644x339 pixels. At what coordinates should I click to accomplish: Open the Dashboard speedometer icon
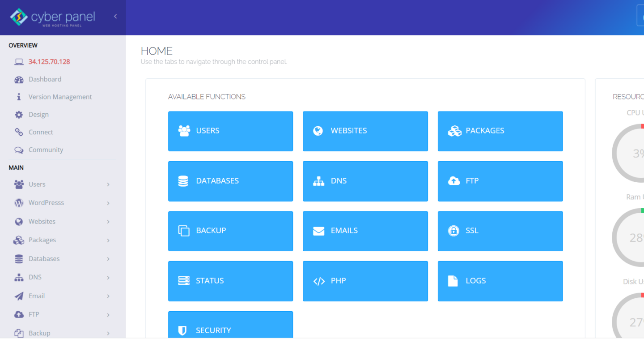click(x=19, y=79)
